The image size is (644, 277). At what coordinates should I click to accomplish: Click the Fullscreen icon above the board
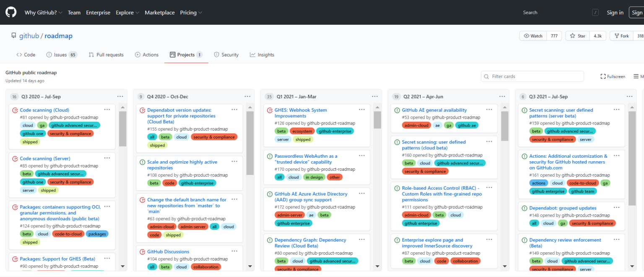tap(603, 76)
